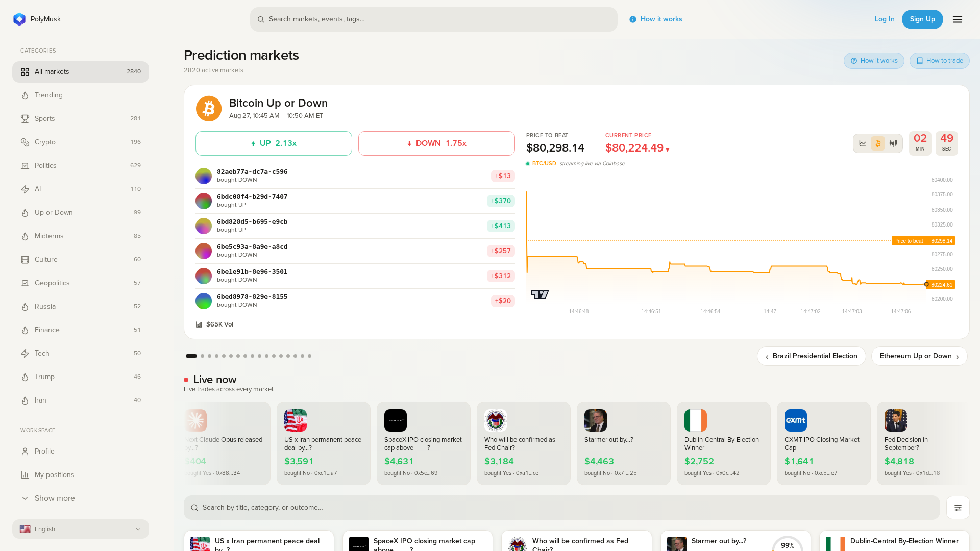This screenshot has height=551, width=980.
Task: Click the search by title or outcome field
Action: pos(562,508)
